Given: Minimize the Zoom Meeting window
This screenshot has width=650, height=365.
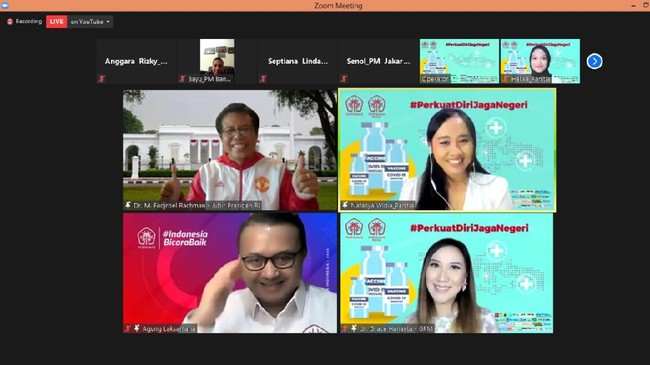Looking at the screenshot, I should [x=633, y=5].
